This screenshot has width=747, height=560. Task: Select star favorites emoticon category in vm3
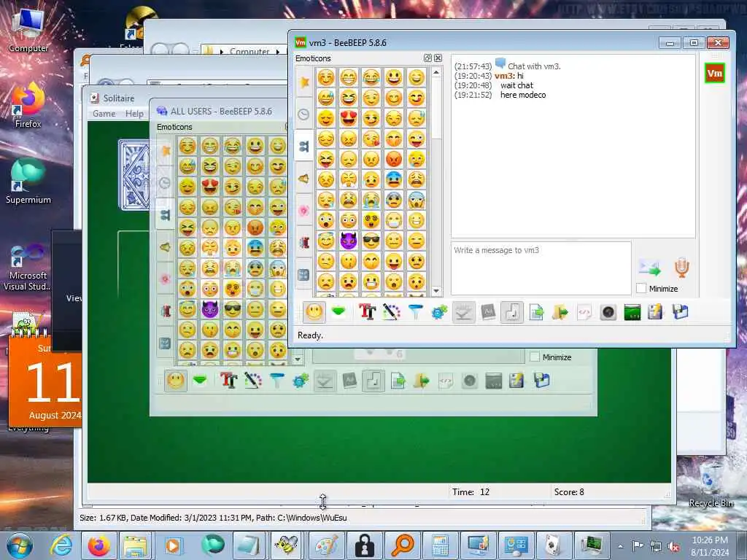coord(304,82)
